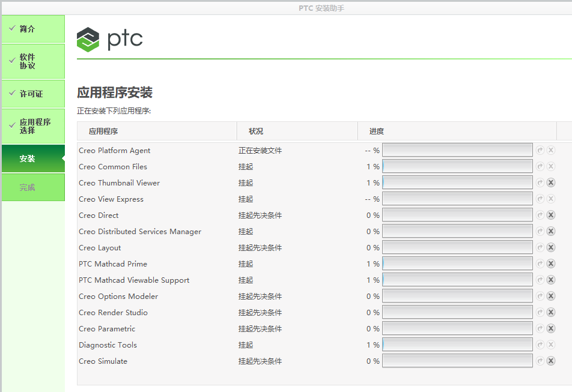Select the Creo Options Modeler row name
The width and height of the screenshot is (572, 392).
tap(118, 297)
